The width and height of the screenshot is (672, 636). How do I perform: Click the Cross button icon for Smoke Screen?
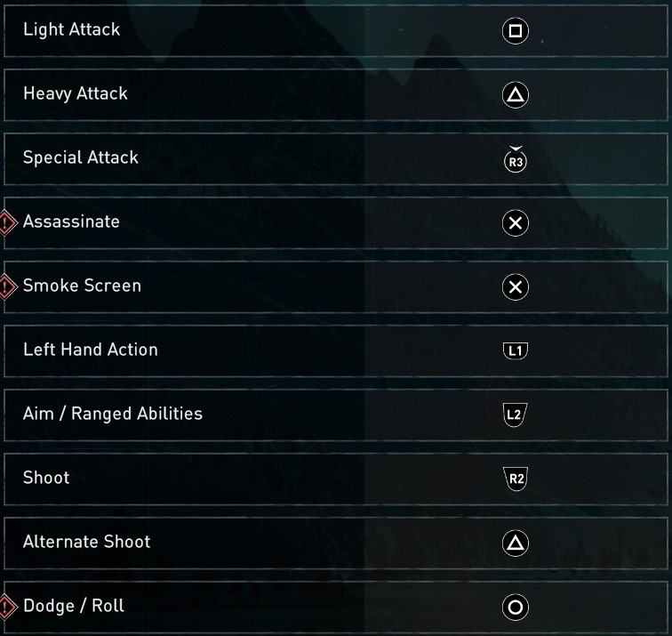click(515, 287)
